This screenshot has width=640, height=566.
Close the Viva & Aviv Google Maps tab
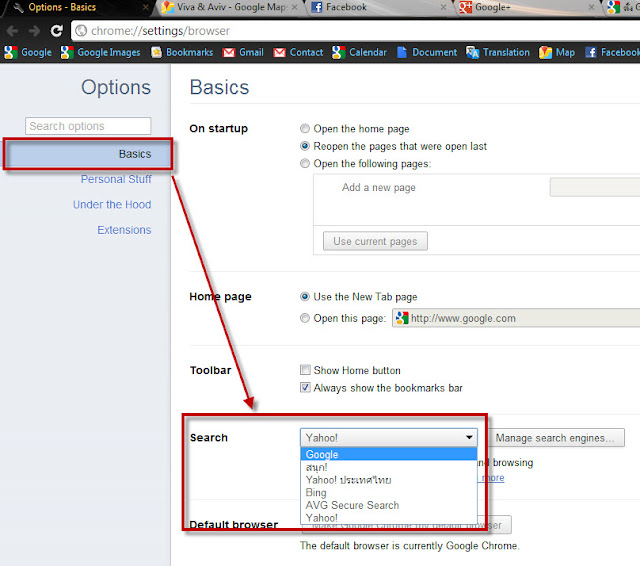click(294, 7)
